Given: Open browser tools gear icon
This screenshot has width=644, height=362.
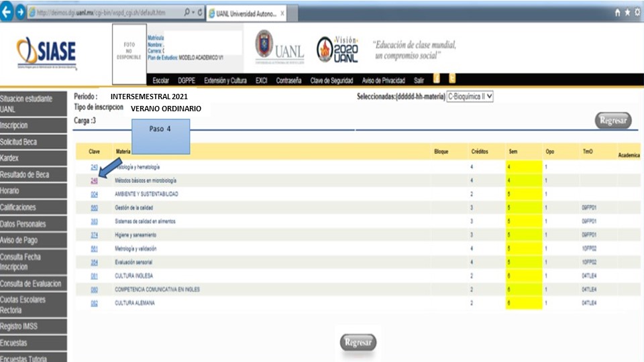Looking at the screenshot, I should (638, 12).
